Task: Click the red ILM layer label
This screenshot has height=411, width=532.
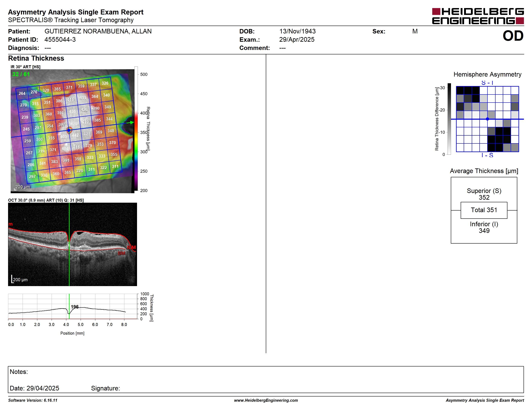Action: coord(132,247)
